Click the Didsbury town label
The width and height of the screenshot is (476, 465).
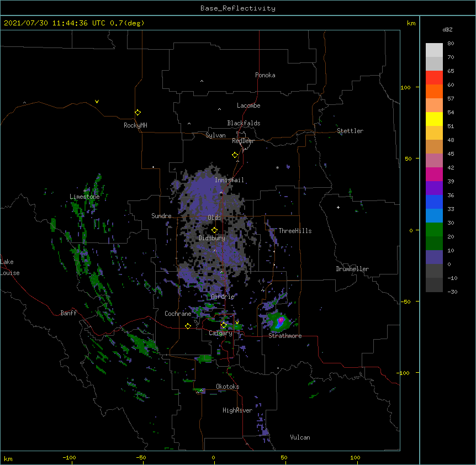(x=211, y=238)
